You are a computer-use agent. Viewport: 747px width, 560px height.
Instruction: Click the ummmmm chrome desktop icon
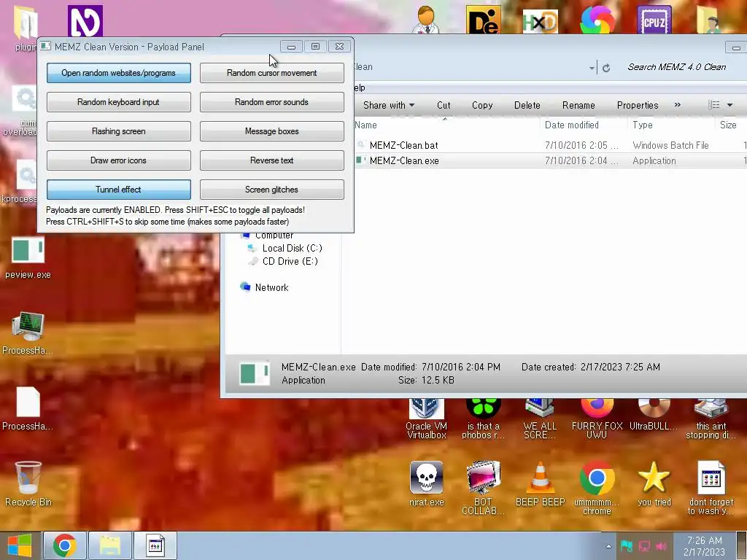[x=597, y=488]
